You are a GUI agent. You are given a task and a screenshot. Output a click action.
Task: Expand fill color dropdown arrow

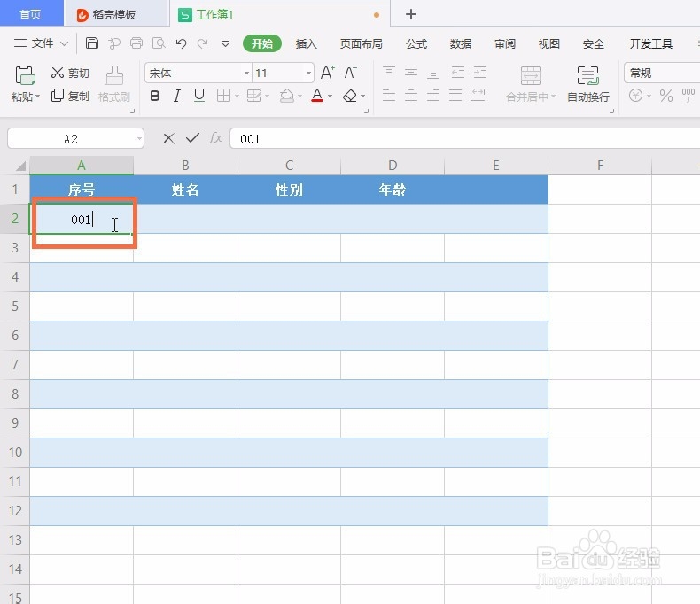pyautogui.click(x=299, y=96)
